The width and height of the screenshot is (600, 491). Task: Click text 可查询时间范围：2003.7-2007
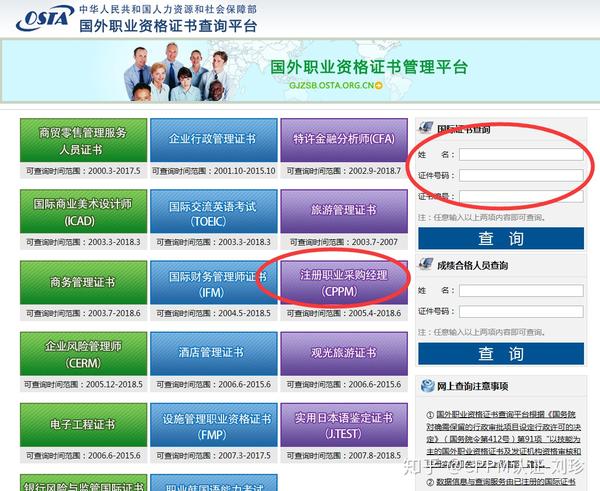(x=344, y=242)
